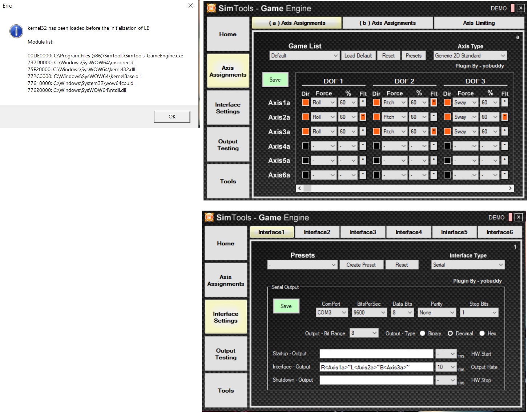Select the Interface2 tab
This screenshot has height=414, width=532.
point(317,232)
